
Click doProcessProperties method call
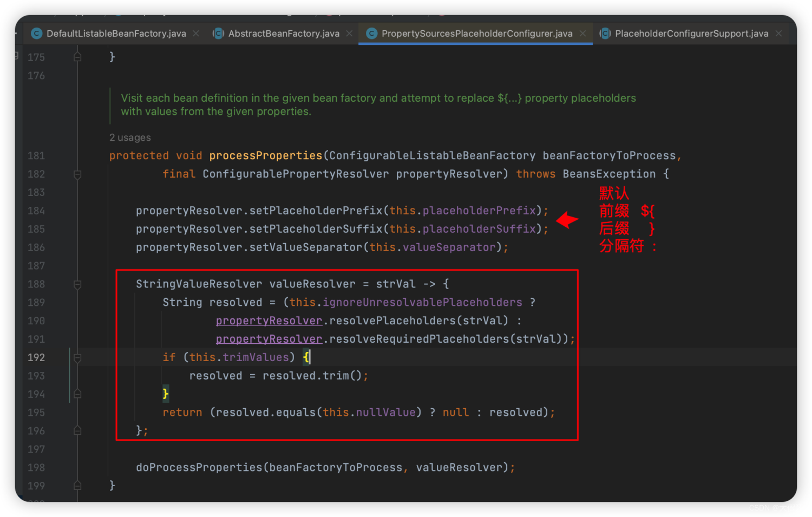coord(199,468)
